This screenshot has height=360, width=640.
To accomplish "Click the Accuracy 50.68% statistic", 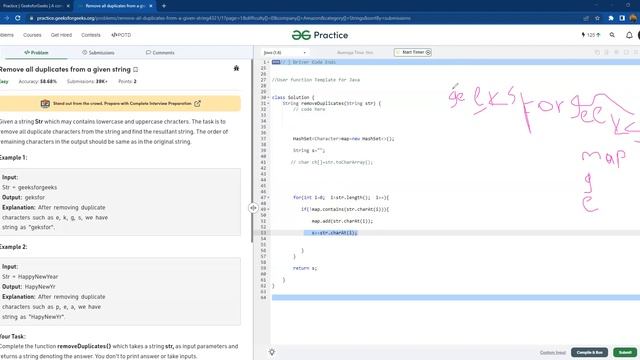I will 38,82.
